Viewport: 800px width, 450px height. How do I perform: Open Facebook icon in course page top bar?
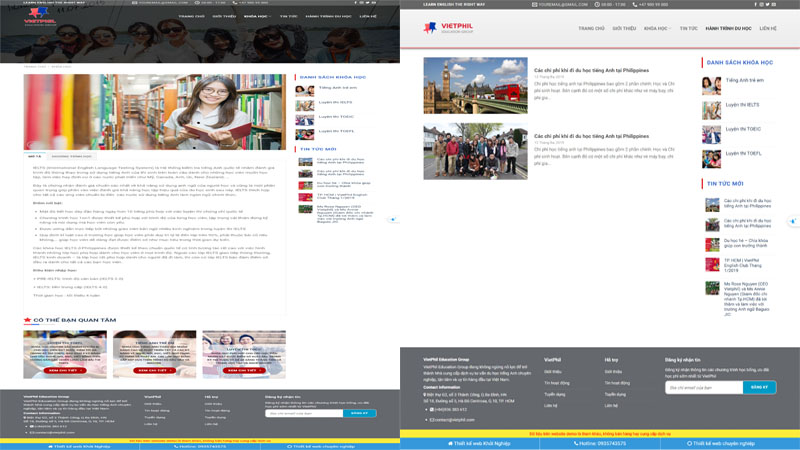click(x=356, y=3)
